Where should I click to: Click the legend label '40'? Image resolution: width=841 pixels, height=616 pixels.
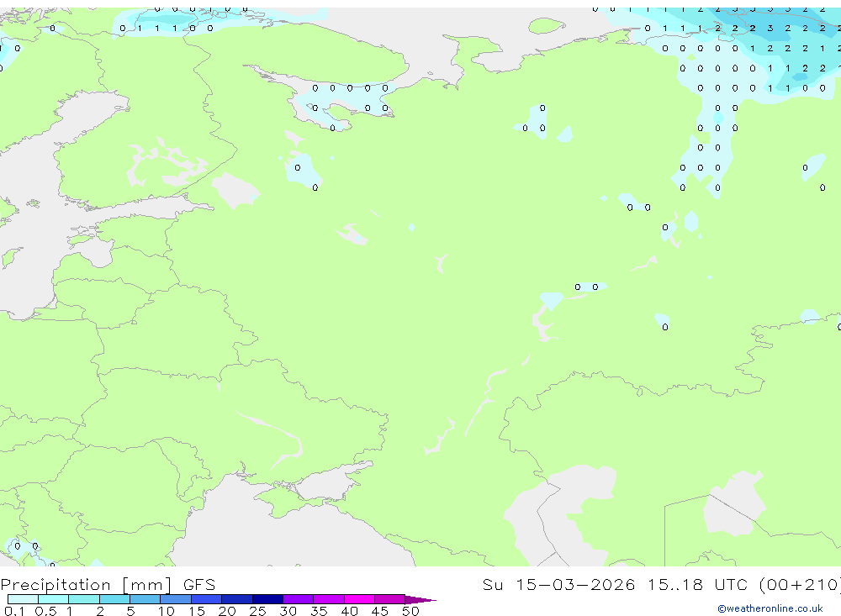coord(350,611)
